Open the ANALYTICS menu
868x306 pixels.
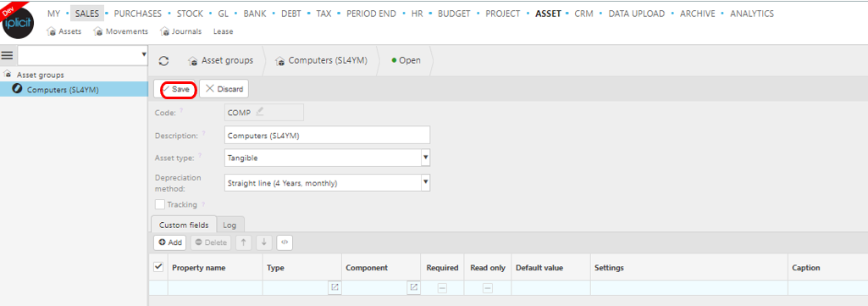coord(752,14)
